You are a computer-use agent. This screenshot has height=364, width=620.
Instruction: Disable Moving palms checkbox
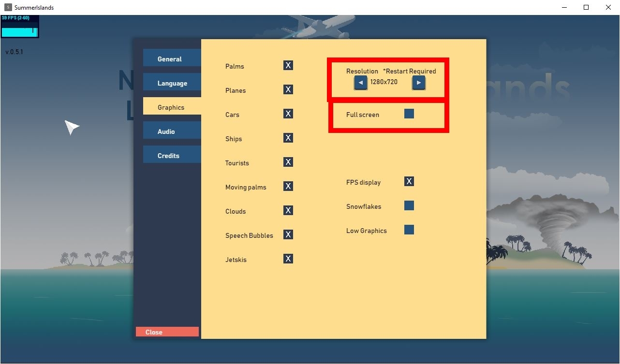tap(288, 187)
